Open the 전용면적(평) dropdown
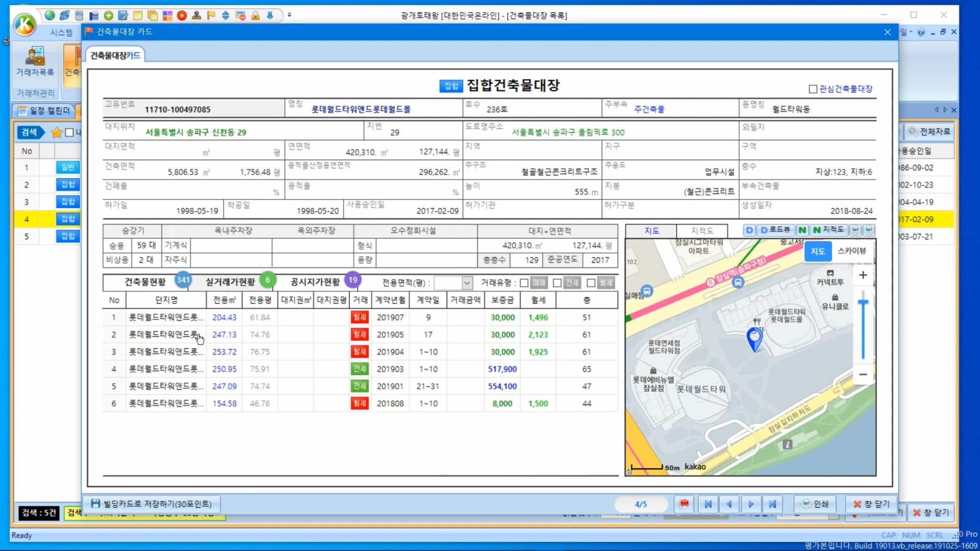The width and height of the screenshot is (980, 551). pos(467,283)
